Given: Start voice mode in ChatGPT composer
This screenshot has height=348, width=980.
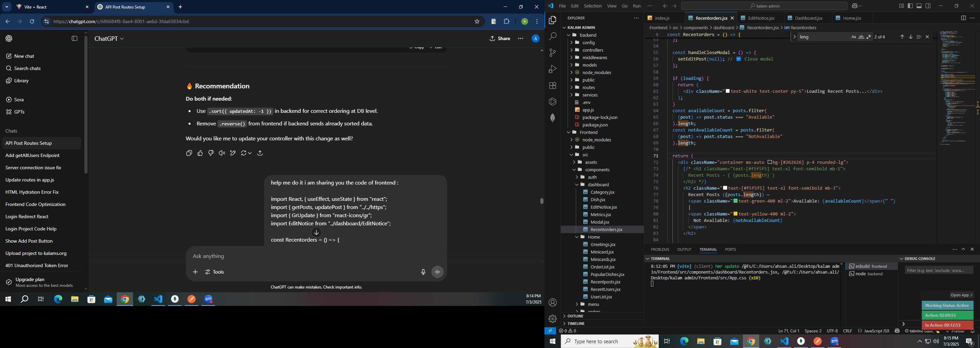Looking at the screenshot, I should tap(438, 272).
